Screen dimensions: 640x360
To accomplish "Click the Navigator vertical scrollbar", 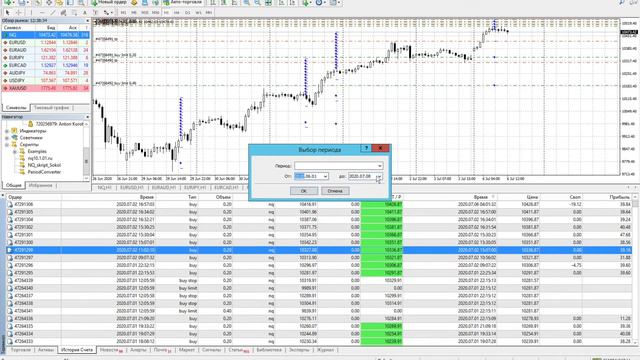I will tap(87, 151).
